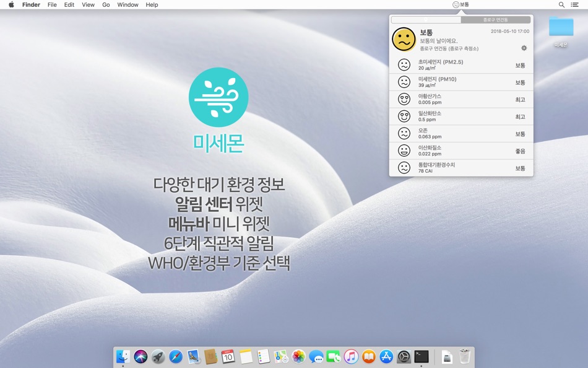This screenshot has width=588, height=368.
Task: Open the View menu
Action: 88,4
